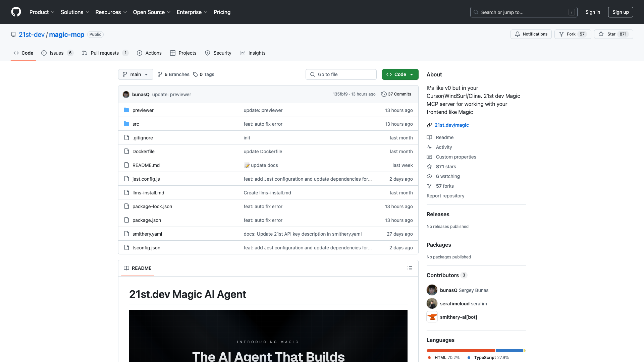Expand the main branch dropdown
This screenshot has width=644, height=362.
136,74
